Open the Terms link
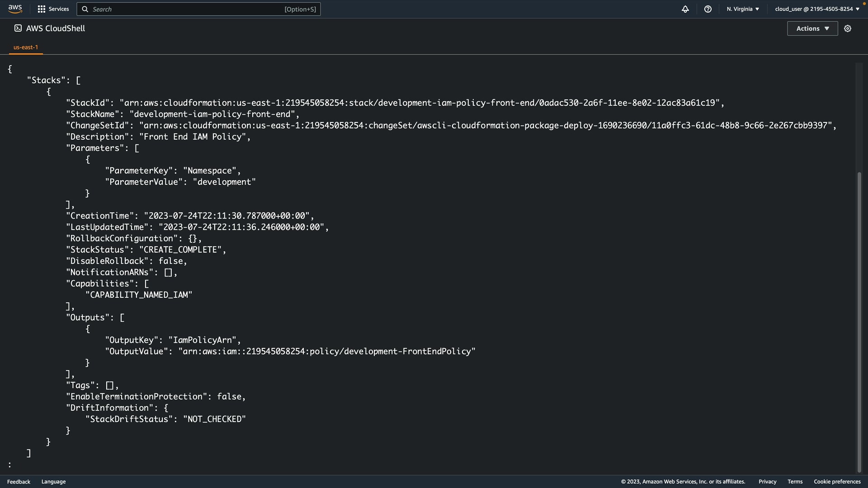868x488 pixels. point(795,482)
